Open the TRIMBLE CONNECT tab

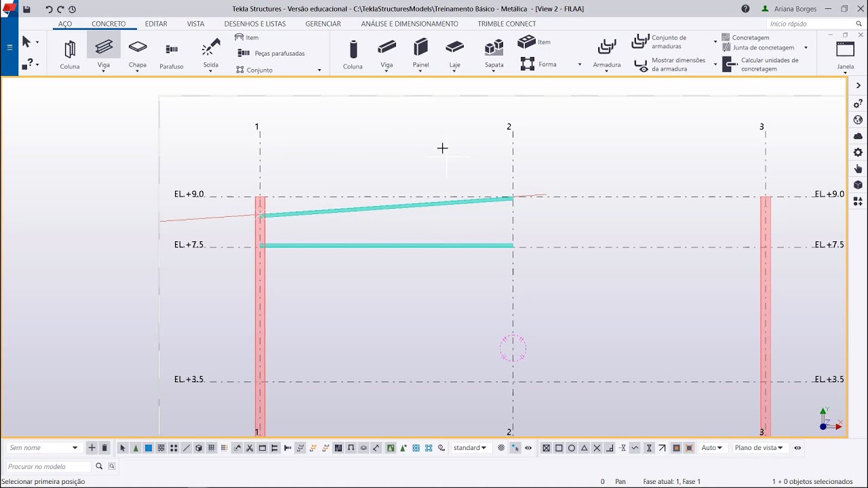[507, 24]
